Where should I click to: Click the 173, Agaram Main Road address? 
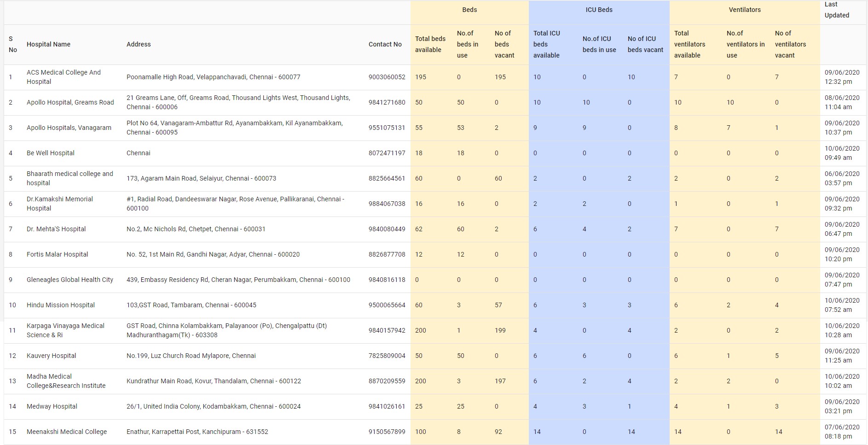pyautogui.click(x=202, y=178)
